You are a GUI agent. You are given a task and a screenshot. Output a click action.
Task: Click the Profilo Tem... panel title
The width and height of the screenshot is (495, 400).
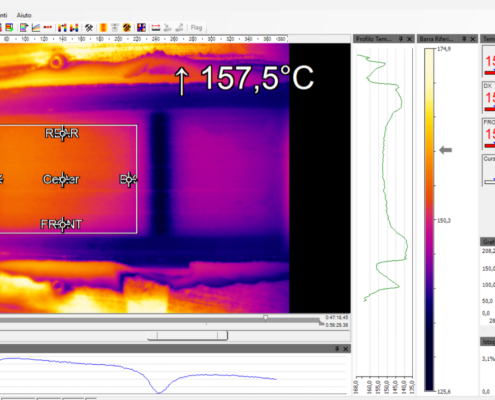[374, 39]
